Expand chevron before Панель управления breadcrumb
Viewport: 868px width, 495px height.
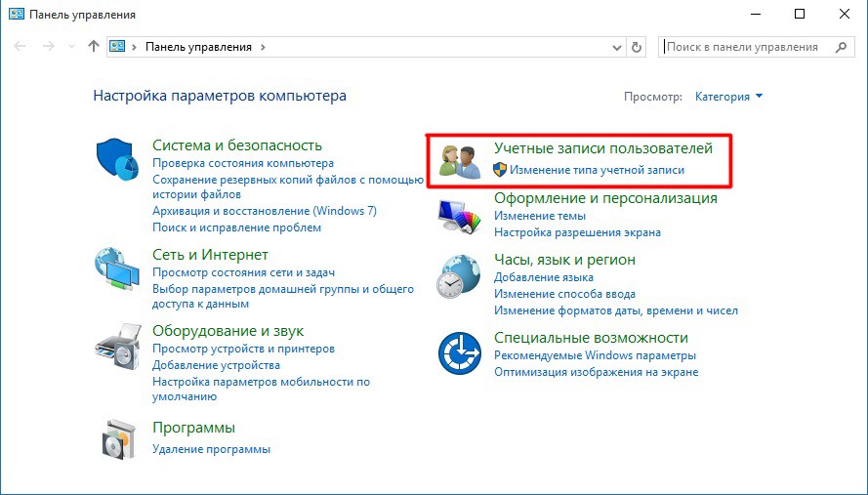[134, 47]
